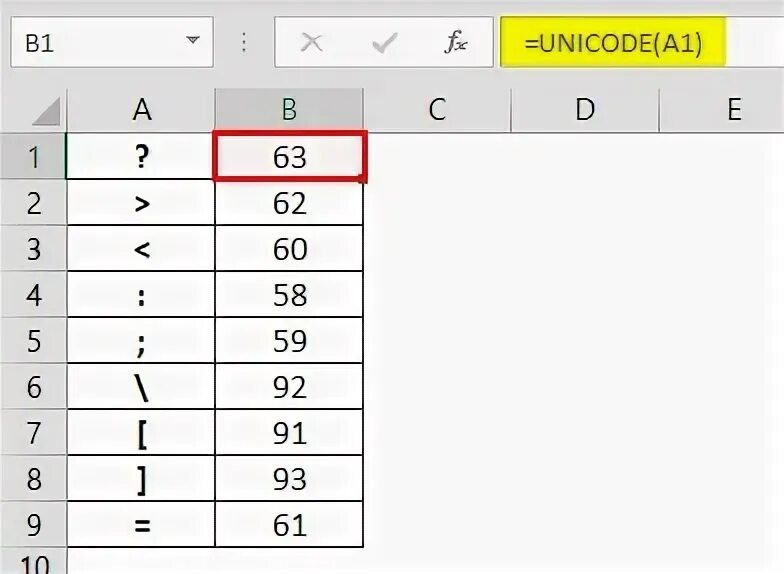Screen dimensions: 784x574
Task: Click cell A6 containing backslash
Action: click(x=141, y=386)
